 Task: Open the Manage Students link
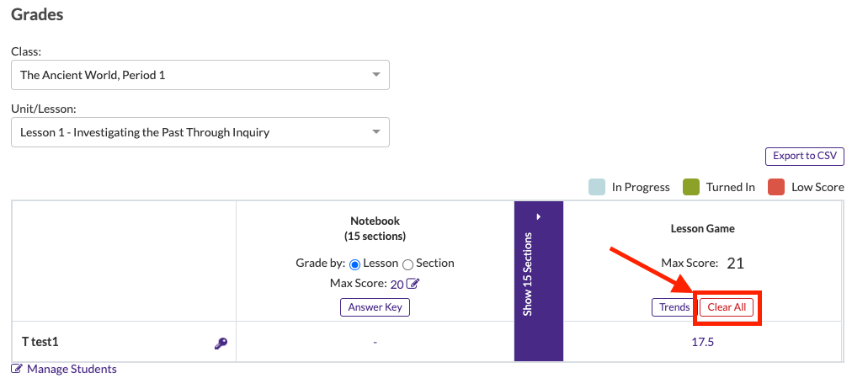coord(72,369)
